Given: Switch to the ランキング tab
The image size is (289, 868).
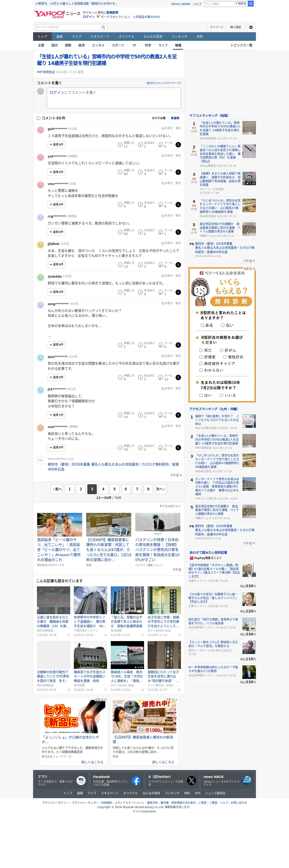Looking at the screenshot, I should 179,37.
